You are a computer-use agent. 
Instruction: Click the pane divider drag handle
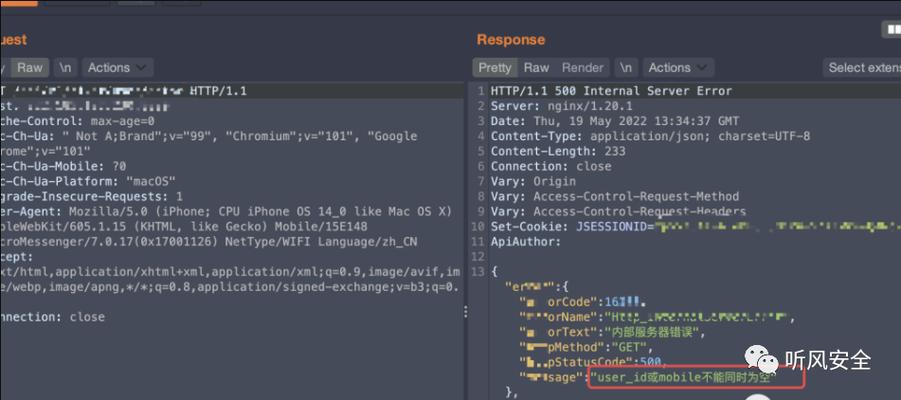(467, 313)
